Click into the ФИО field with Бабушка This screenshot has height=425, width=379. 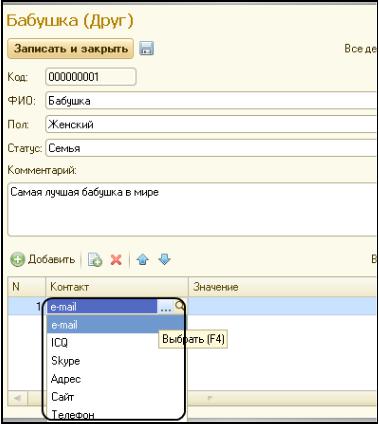tap(211, 101)
